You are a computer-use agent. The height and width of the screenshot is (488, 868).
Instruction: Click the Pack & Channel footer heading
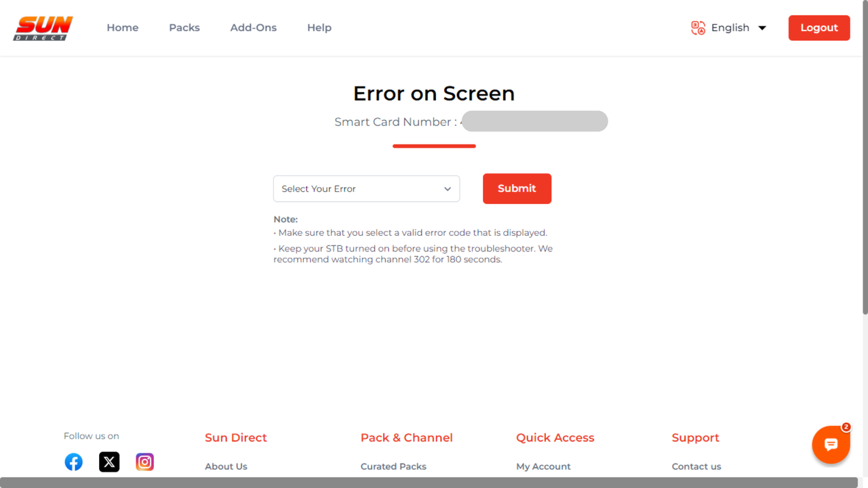pyautogui.click(x=407, y=438)
